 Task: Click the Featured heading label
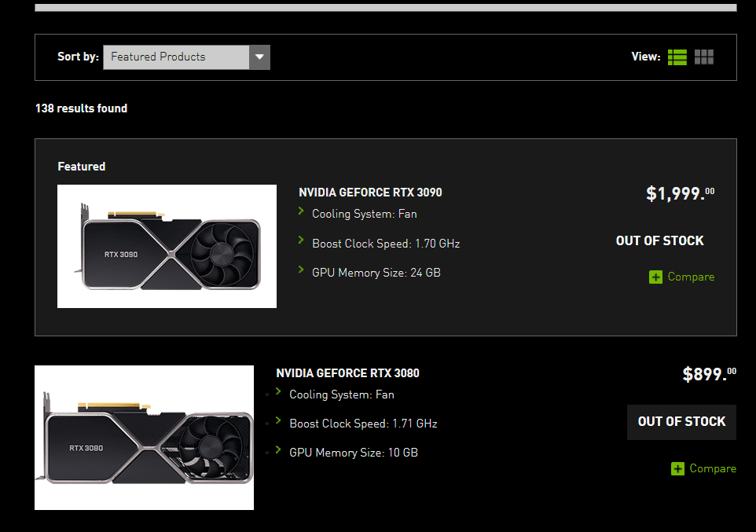pyautogui.click(x=82, y=167)
